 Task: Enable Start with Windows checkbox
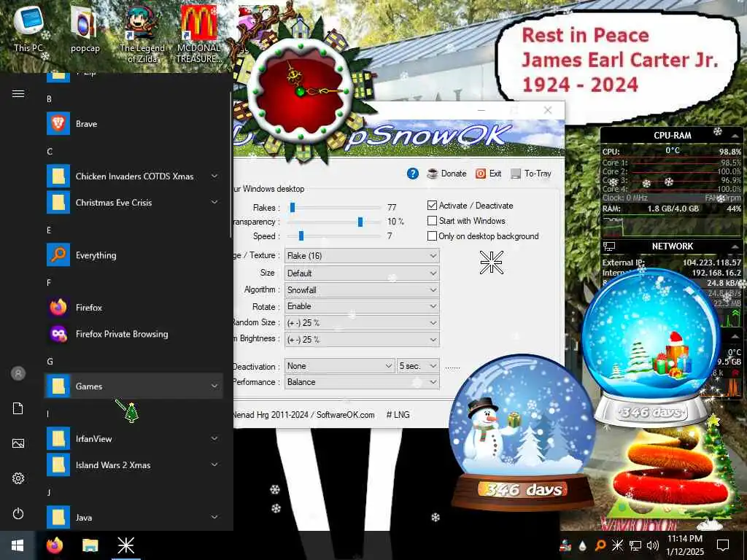(x=432, y=221)
